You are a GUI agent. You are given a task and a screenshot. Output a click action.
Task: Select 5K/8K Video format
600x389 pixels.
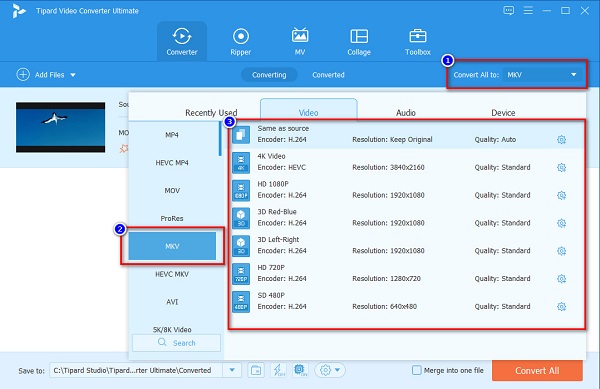[x=172, y=329]
